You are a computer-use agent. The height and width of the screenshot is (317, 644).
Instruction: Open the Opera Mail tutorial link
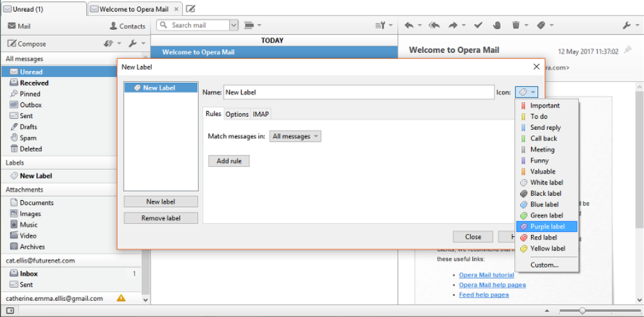click(486, 274)
